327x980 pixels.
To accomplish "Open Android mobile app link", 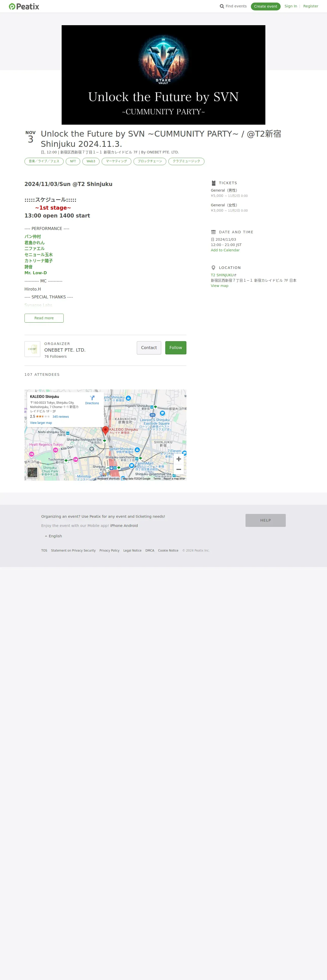I will (131, 526).
